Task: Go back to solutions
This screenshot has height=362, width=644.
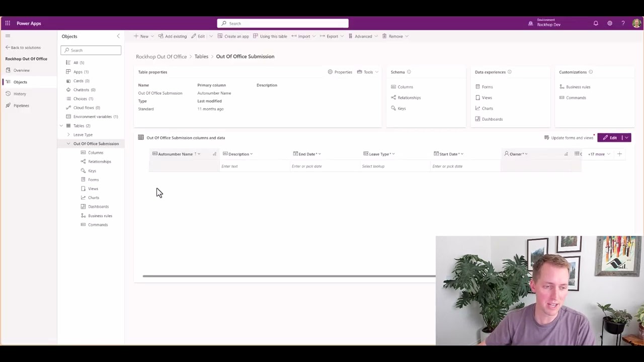Action: [x=23, y=47]
